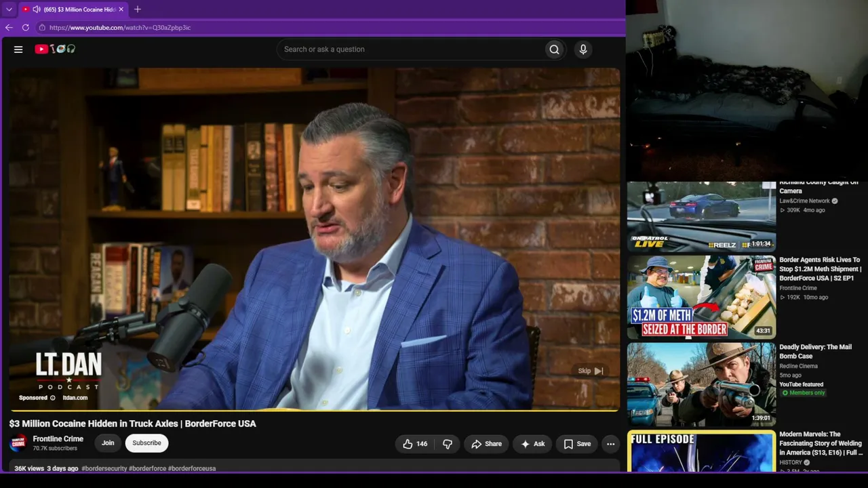Open the Frontline Crime channel name link
This screenshot has height=488, width=868.
58,439
